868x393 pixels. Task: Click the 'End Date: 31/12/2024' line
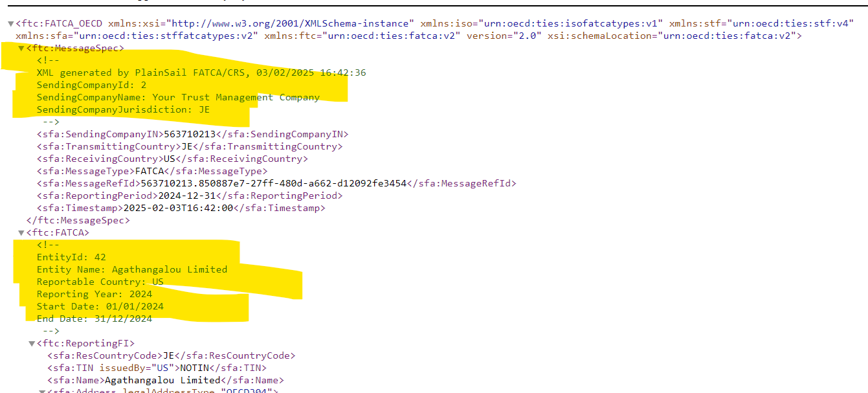click(x=95, y=319)
